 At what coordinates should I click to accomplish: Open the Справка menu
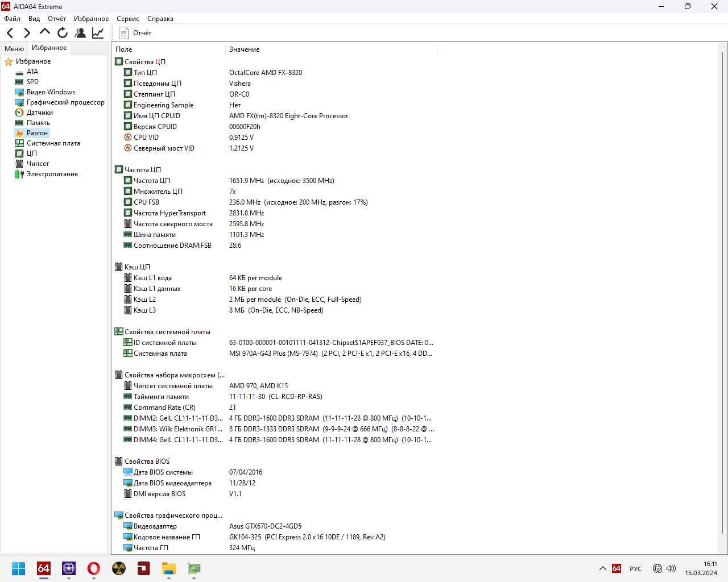(160, 19)
